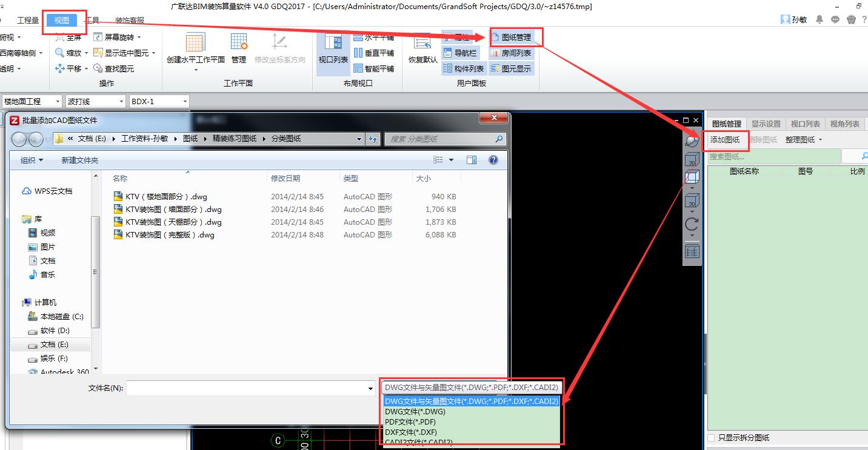Click the 恢复默认 restore default icon
This screenshot has height=450, width=868.
422,42
